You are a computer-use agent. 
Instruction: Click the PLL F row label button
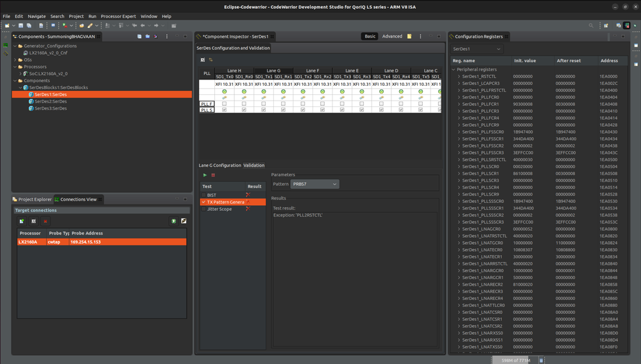point(207,104)
